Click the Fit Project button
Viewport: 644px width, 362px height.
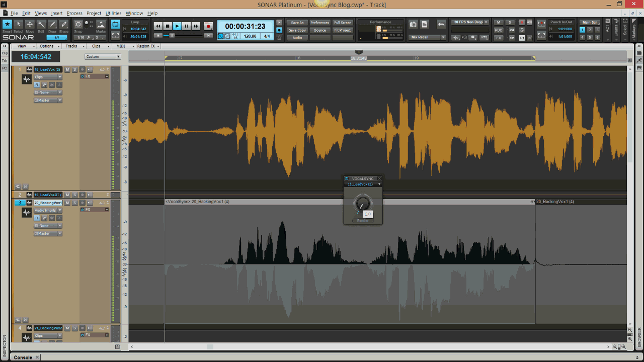(x=343, y=30)
